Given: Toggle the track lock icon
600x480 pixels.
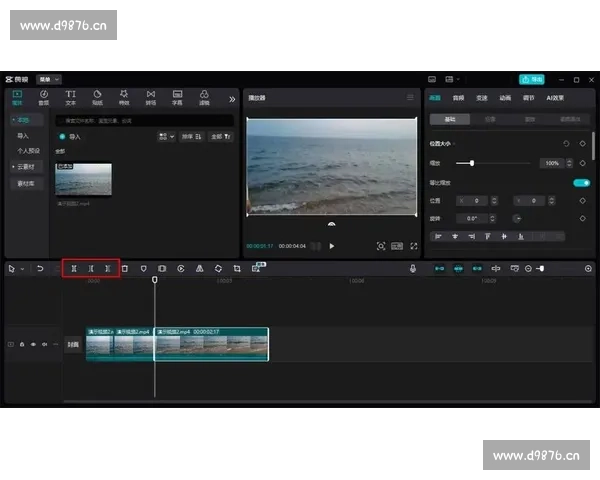Looking at the screenshot, I should pyautogui.click(x=22, y=344).
